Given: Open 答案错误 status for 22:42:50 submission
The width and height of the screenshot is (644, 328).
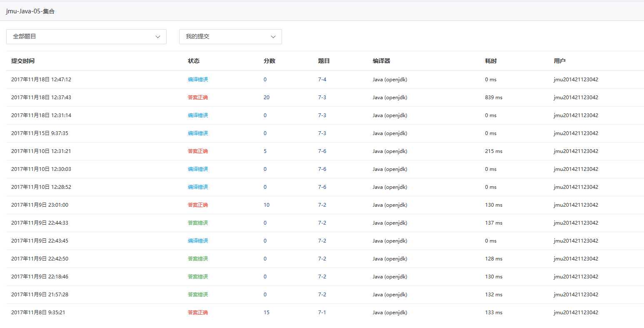Looking at the screenshot, I should click(x=198, y=259).
